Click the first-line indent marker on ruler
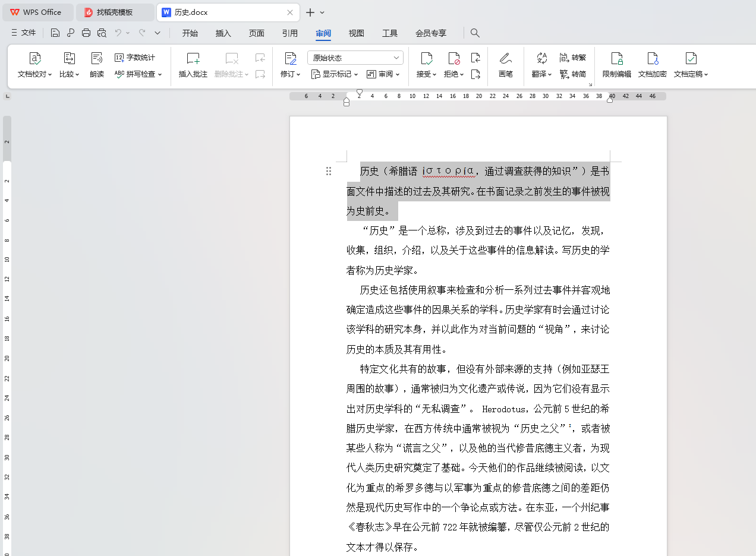 click(360, 92)
